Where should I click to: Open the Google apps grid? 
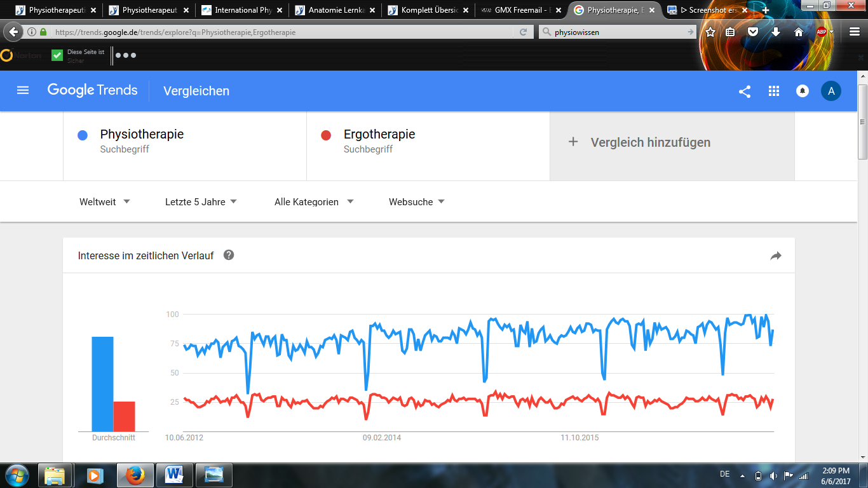tap(773, 91)
